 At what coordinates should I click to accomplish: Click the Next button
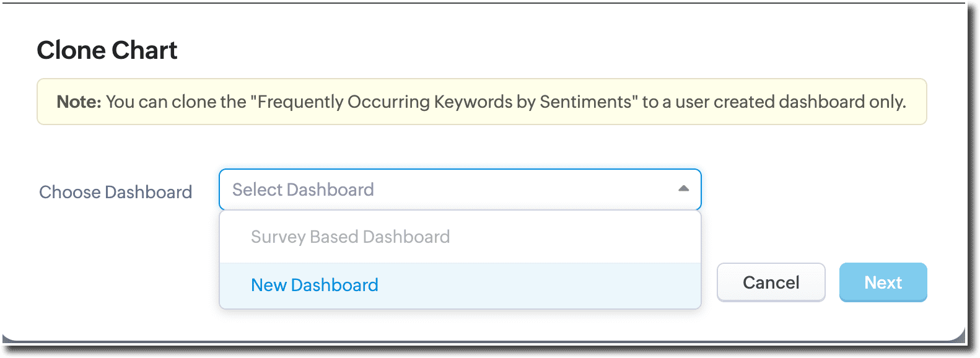pyautogui.click(x=883, y=282)
